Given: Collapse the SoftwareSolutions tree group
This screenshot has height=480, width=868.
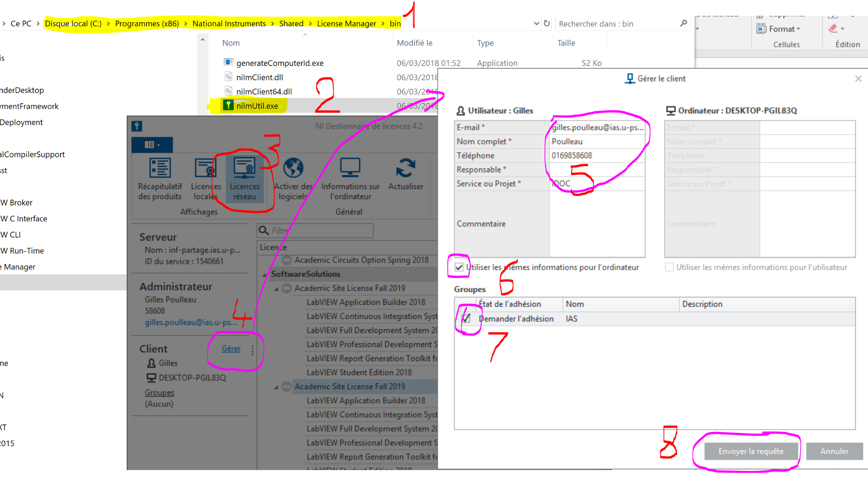Looking at the screenshot, I should pos(264,275).
